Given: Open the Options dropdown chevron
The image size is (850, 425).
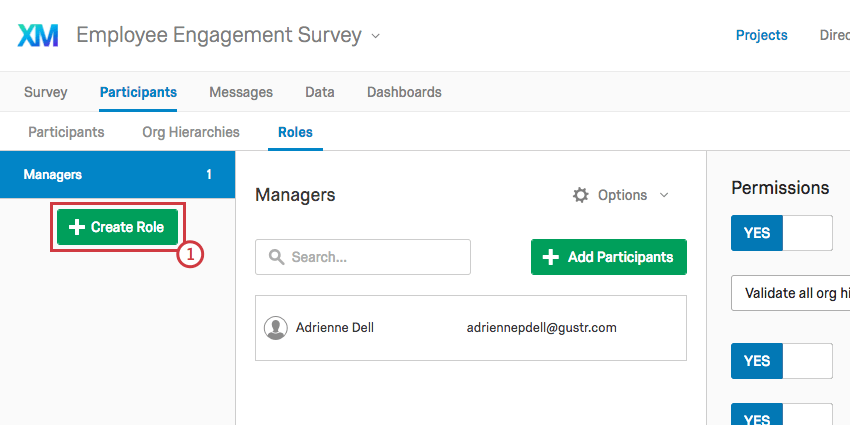Looking at the screenshot, I should pyautogui.click(x=664, y=195).
